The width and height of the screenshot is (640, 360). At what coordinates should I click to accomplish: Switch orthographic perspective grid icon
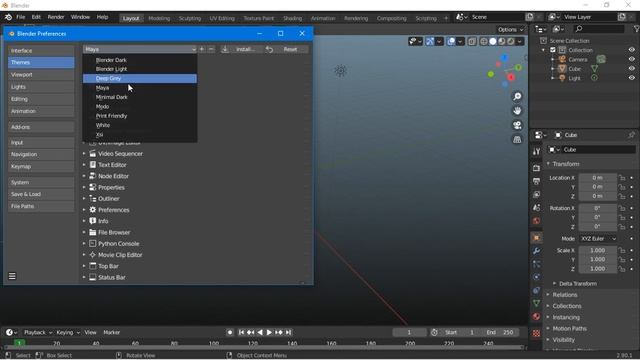pos(517,140)
